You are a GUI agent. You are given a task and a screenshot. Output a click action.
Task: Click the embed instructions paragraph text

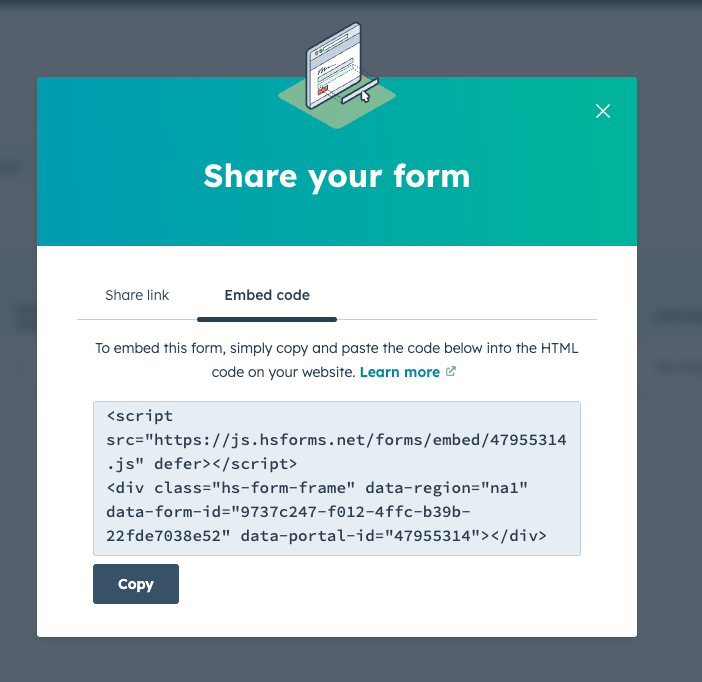337,360
